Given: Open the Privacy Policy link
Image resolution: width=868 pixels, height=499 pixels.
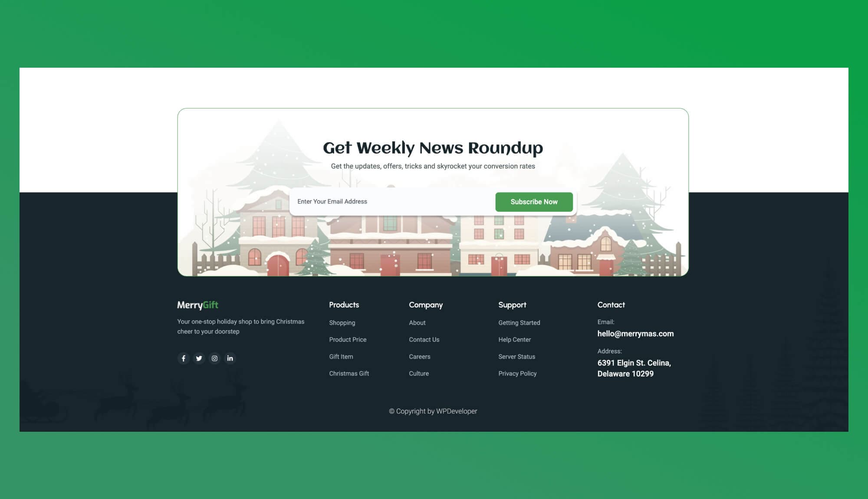Looking at the screenshot, I should click(517, 374).
